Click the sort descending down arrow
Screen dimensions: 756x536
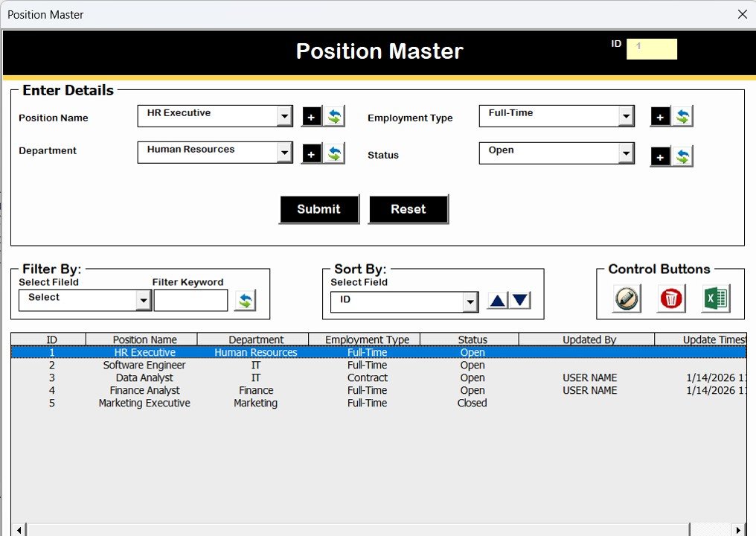(x=519, y=299)
